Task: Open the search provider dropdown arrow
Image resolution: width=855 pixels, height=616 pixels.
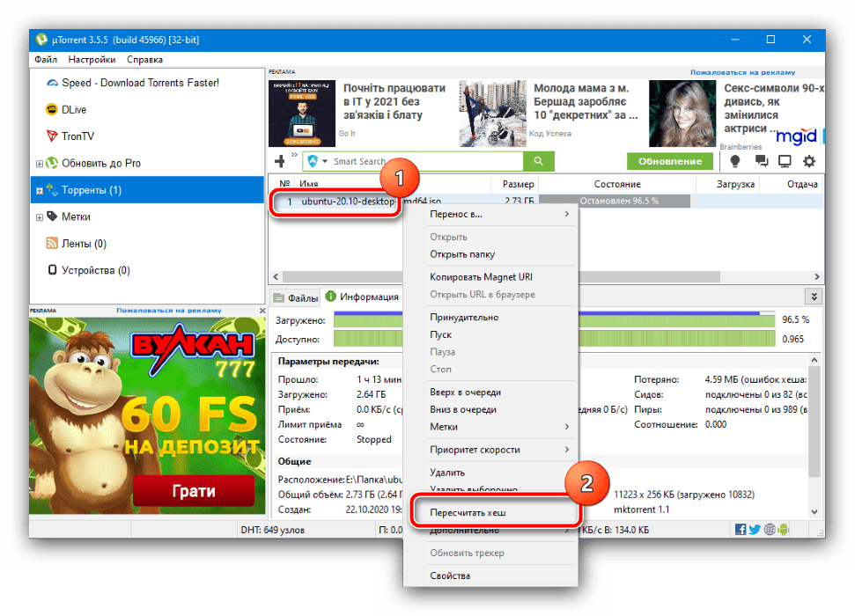Action: click(325, 161)
